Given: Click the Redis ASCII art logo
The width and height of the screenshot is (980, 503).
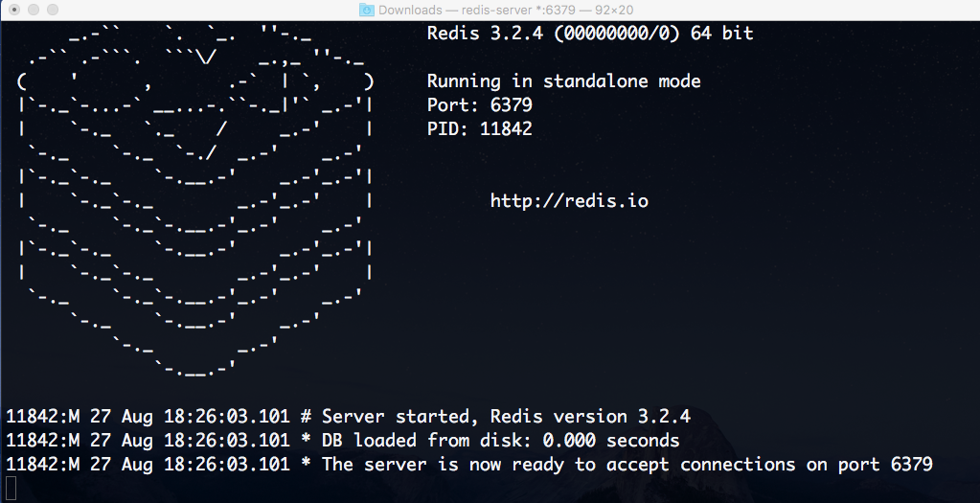Looking at the screenshot, I should 194,201.
